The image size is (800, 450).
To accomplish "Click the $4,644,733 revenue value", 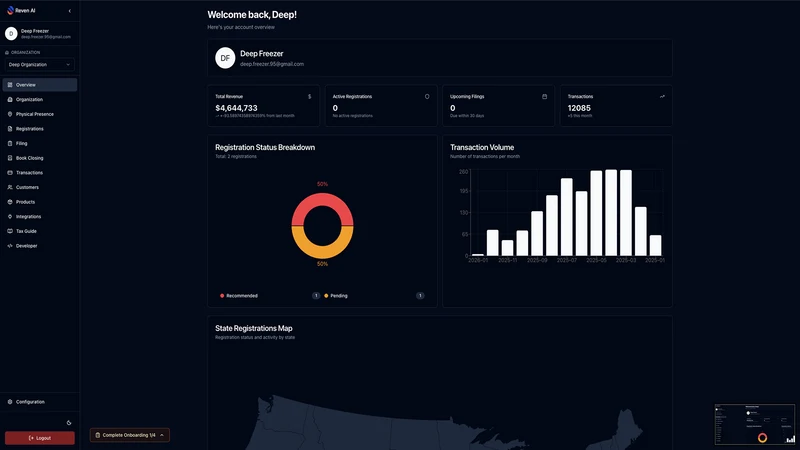I will click(x=236, y=108).
